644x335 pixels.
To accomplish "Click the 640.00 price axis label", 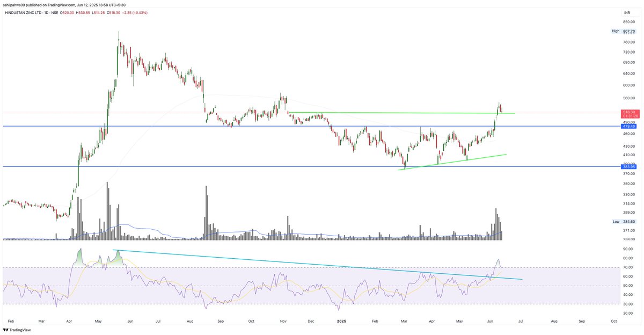I will [628, 74].
